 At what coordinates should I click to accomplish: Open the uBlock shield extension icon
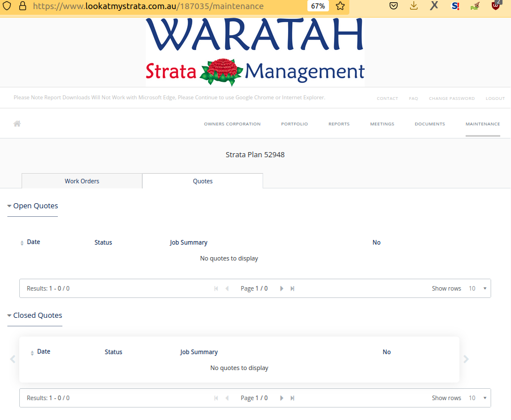coord(496,5)
